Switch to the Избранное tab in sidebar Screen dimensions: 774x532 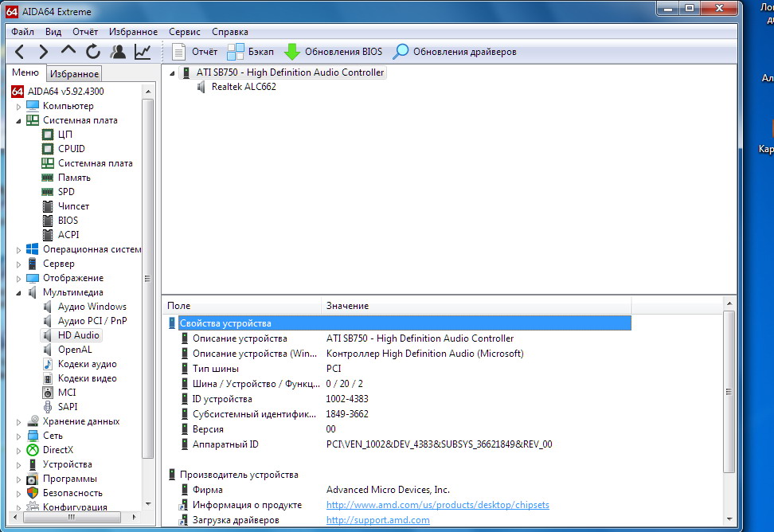pos(75,73)
